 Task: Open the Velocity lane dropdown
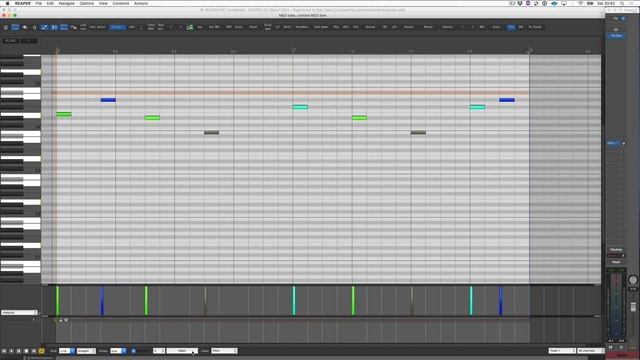pyautogui.click(x=19, y=313)
